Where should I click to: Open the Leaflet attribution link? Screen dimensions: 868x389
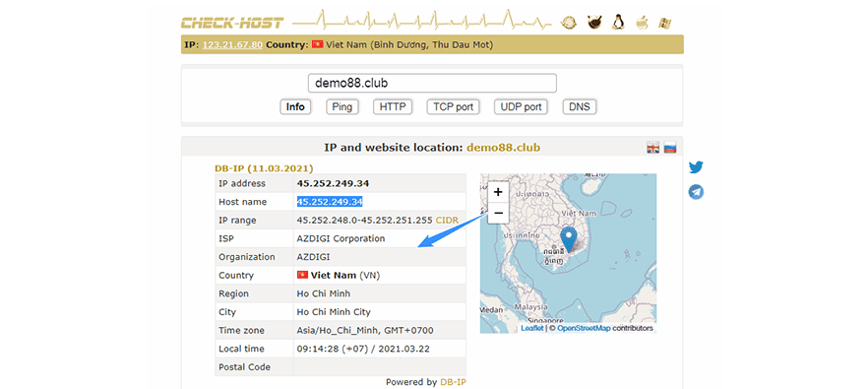[532, 328]
